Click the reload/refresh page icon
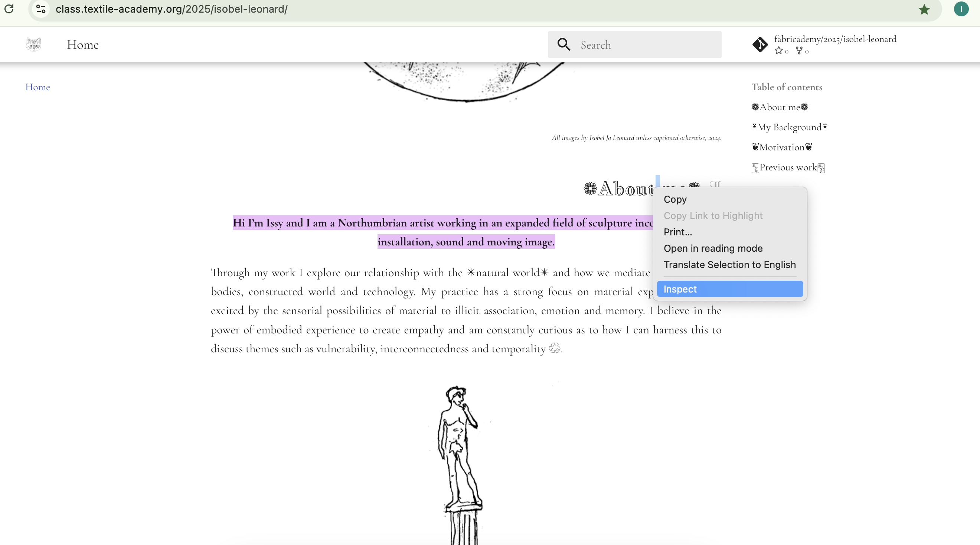The image size is (980, 545). click(9, 9)
